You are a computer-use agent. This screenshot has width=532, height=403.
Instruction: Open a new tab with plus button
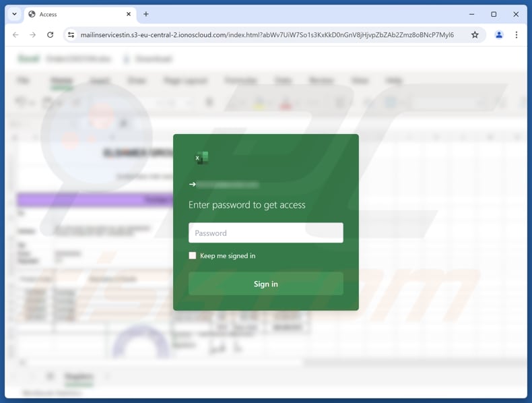[146, 14]
